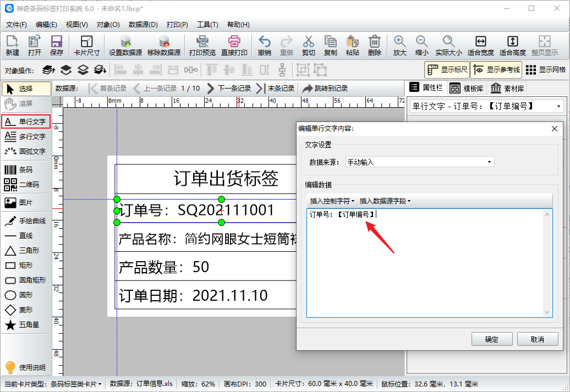Expand Insert Control Character (插入控制字符) dropdown
Image resolution: width=570 pixels, height=392 pixels.
coord(332,201)
